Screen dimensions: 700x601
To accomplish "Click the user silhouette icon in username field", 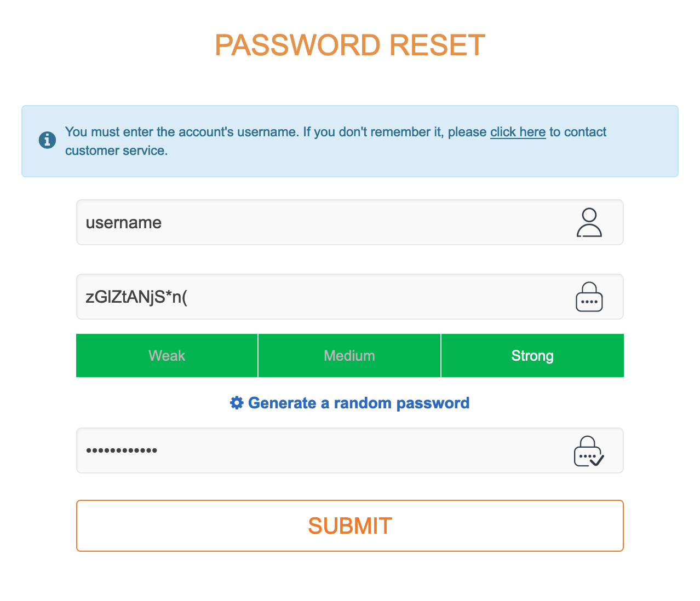I will tap(589, 222).
